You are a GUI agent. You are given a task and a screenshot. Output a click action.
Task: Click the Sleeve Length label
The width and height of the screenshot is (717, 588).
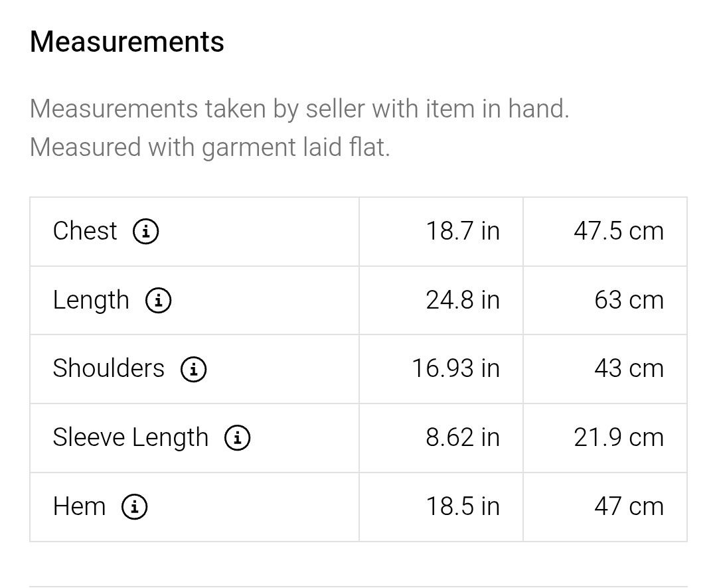pyautogui.click(x=131, y=438)
